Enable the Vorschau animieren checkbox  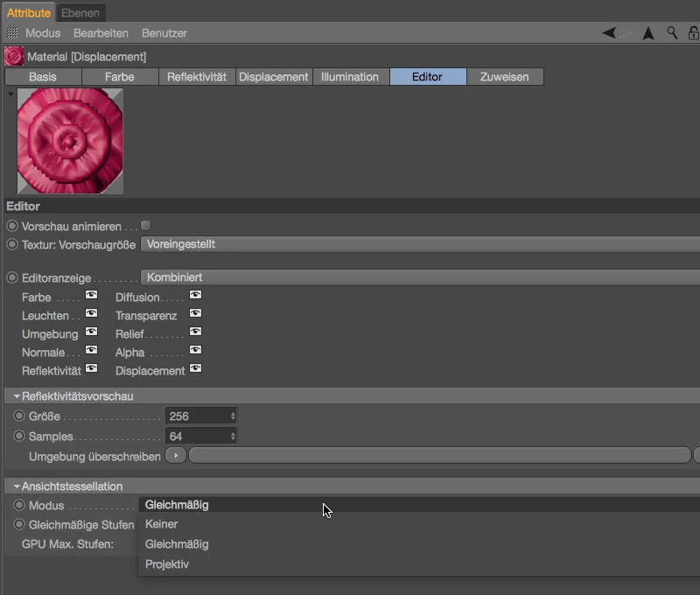tap(145, 226)
